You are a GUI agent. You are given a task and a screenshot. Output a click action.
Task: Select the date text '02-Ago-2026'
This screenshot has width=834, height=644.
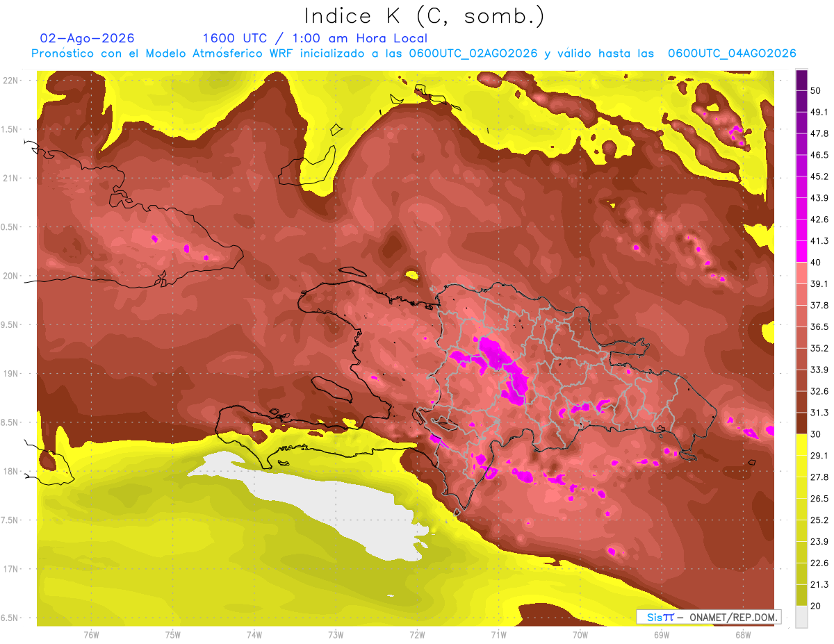[88, 38]
